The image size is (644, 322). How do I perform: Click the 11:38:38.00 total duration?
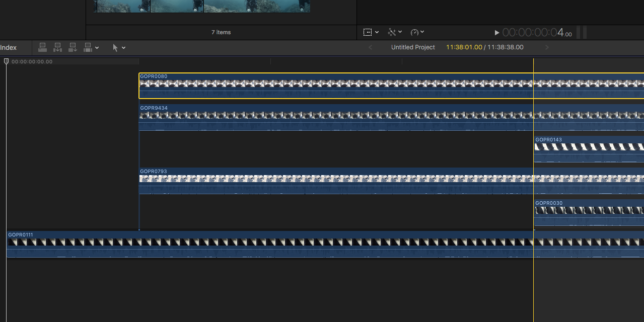coord(505,47)
